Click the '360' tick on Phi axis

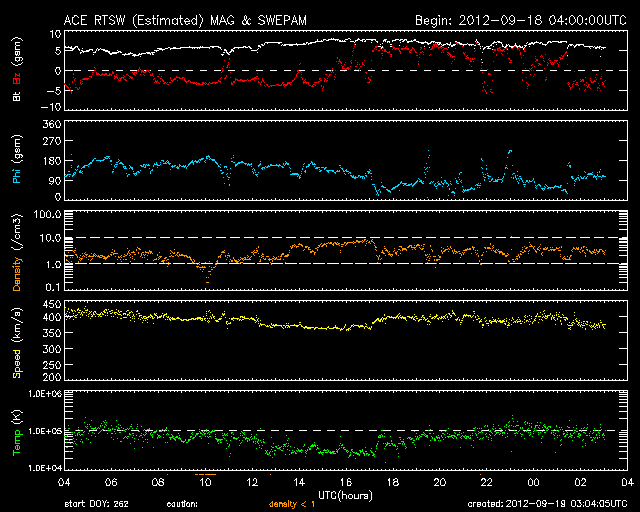(x=52, y=124)
